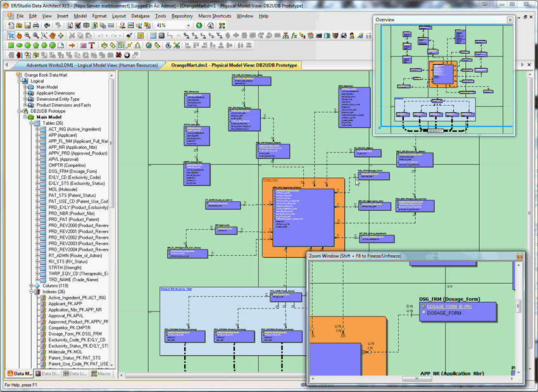Click the Print toolbar icon
This screenshot has height=392, width=538.
click(x=35, y=25)
